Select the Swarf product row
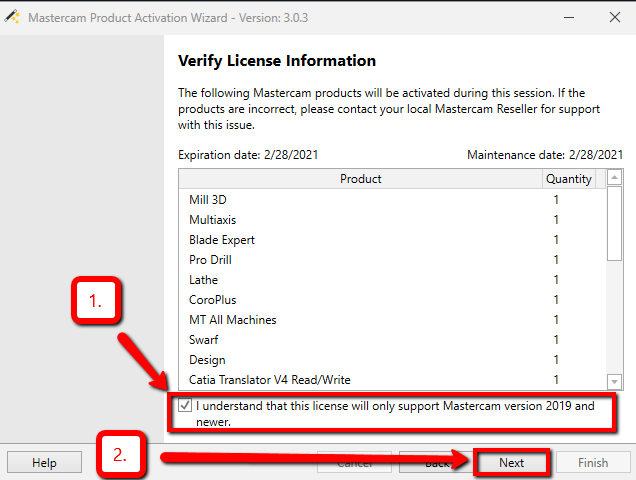The image size is (636, 480). pyautogui.click(x=392, y=340)
